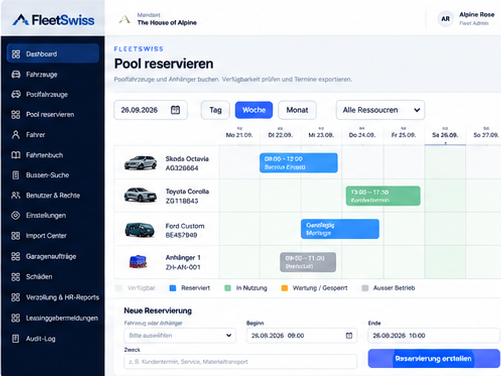This screenshot has height=376, width=501.
Task: Open calendar icon in Beginn field
Action: tap(349, 335)
